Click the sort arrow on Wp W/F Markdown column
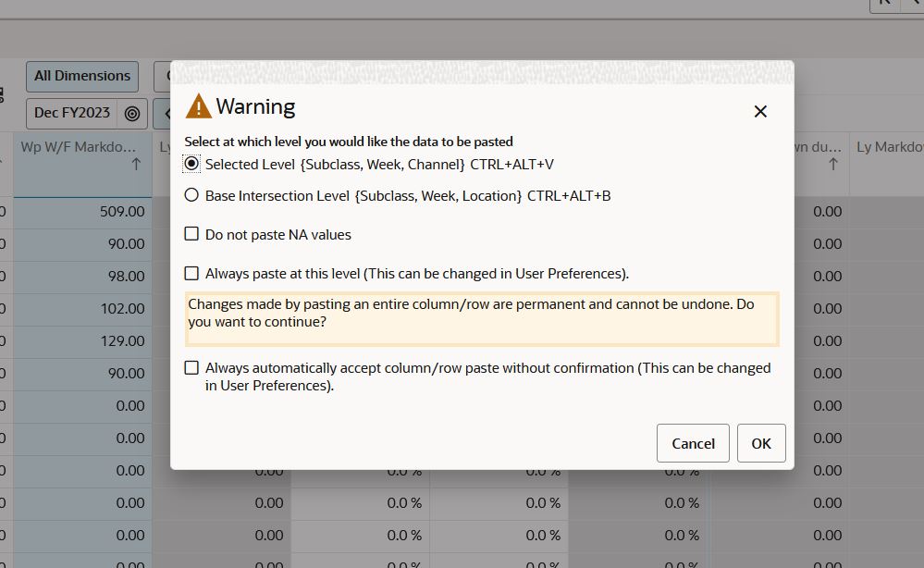924x568 pixels. [x=136, y=162]
